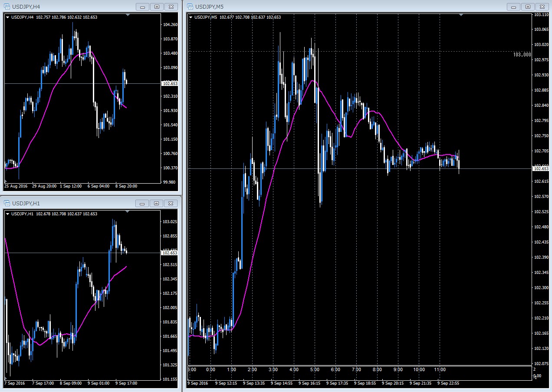Click the 99.980 price label in H4
Screen dimensions: 552x392
[x=170, y=182]
